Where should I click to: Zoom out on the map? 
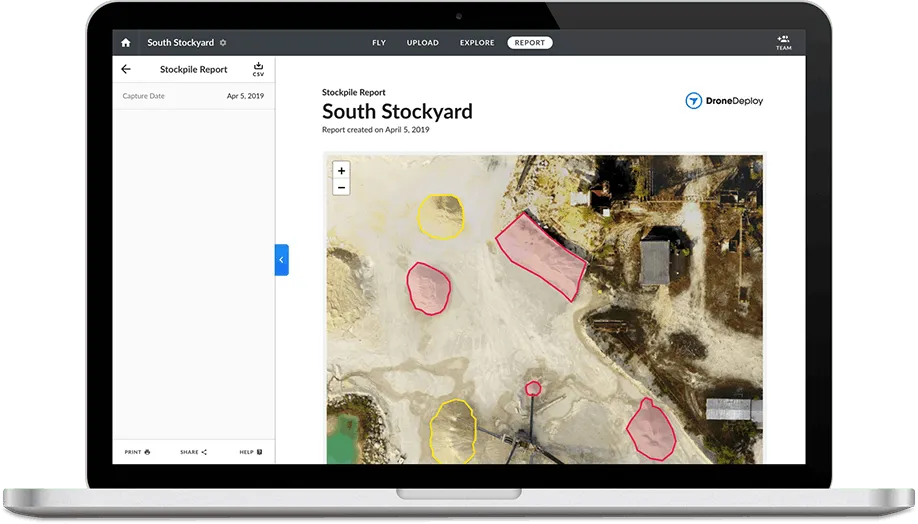point(341,187)
